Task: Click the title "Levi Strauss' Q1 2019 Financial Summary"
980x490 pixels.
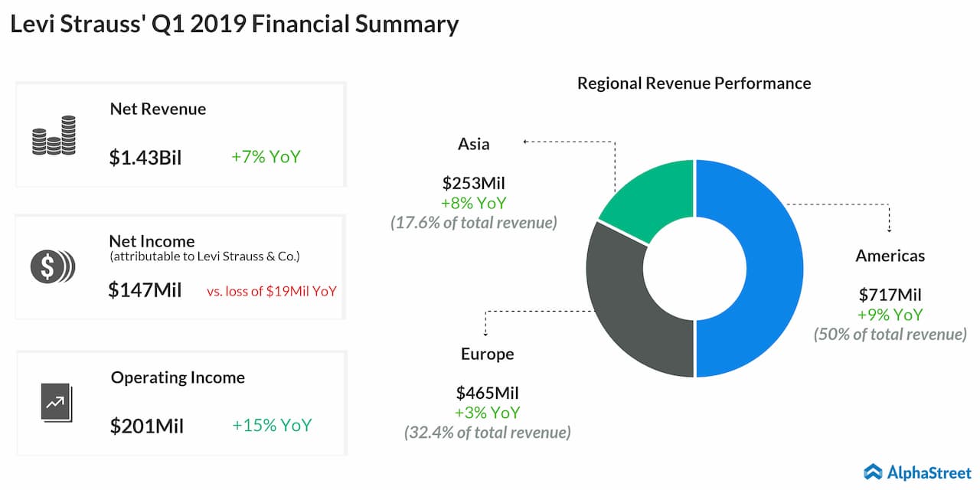Action: tap(234, 24)
